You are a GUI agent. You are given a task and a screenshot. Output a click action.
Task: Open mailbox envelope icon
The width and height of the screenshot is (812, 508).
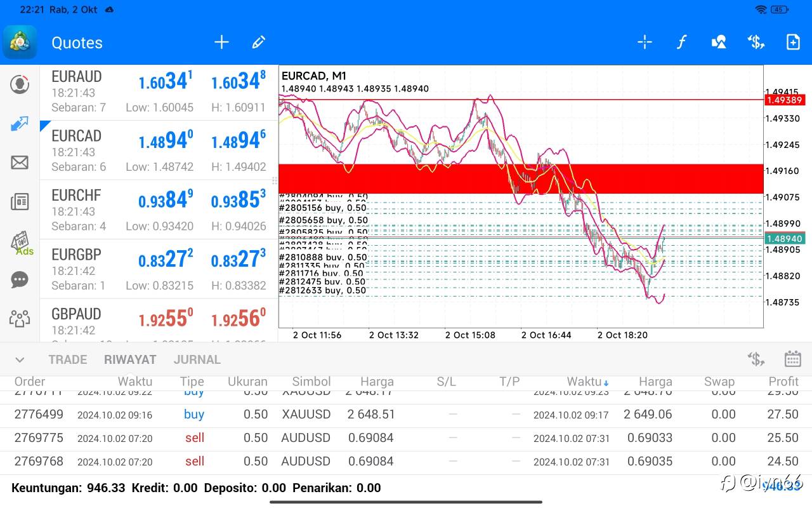pos(20,163)
